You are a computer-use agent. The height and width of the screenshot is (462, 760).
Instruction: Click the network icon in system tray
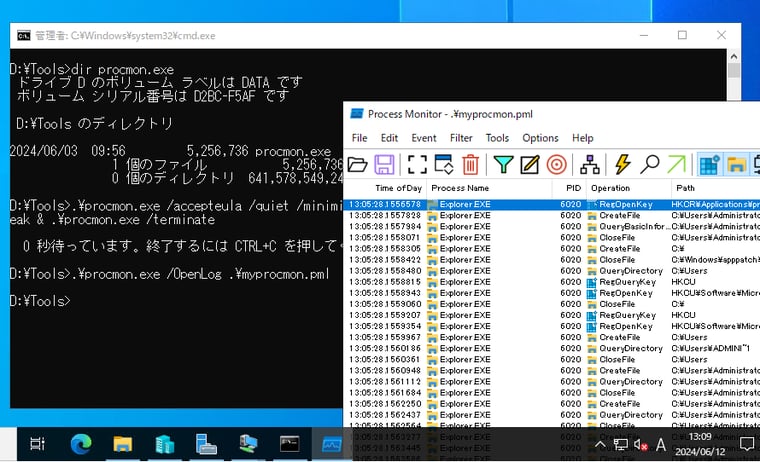(620, 445)
